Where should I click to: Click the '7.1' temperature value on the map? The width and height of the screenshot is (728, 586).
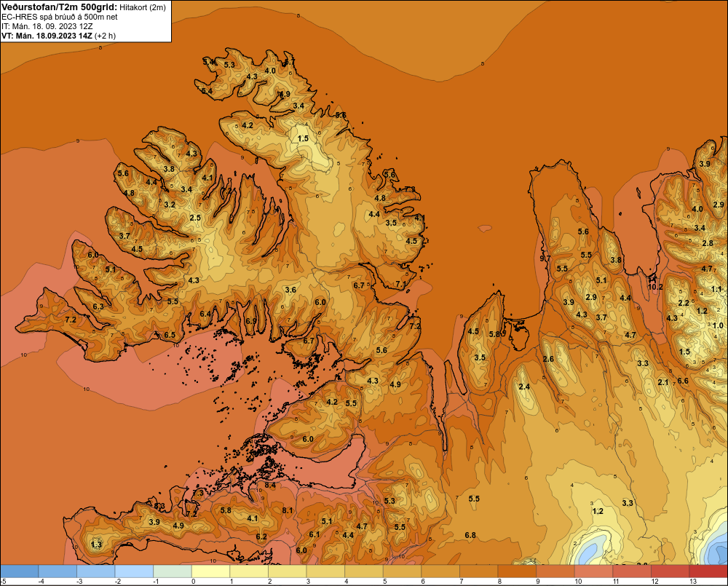click(400, 284)
